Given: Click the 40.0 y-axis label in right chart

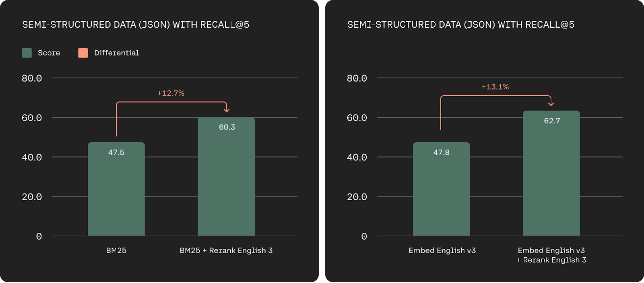Looking at the screenshot, I should coord(357,157).
